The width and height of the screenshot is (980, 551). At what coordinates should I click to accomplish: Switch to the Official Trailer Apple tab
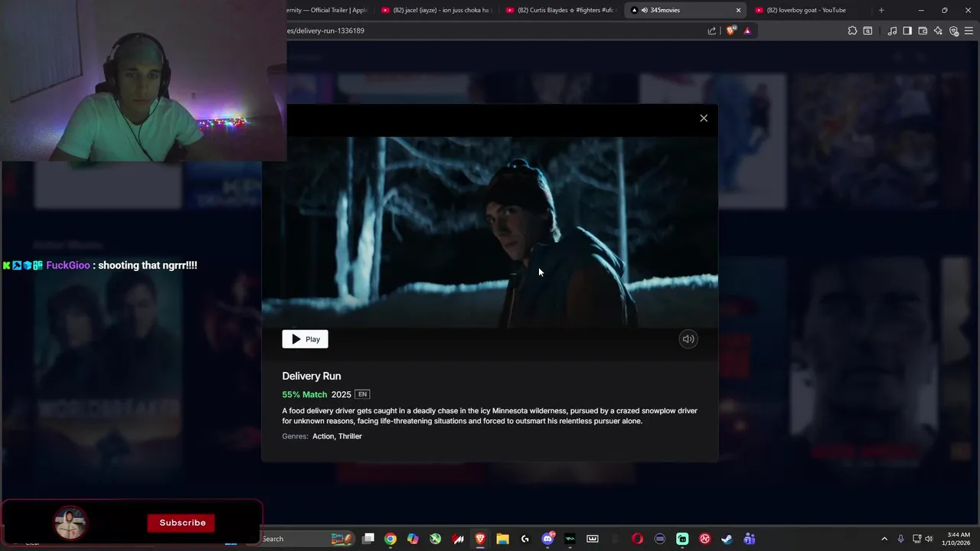point(328,10)
